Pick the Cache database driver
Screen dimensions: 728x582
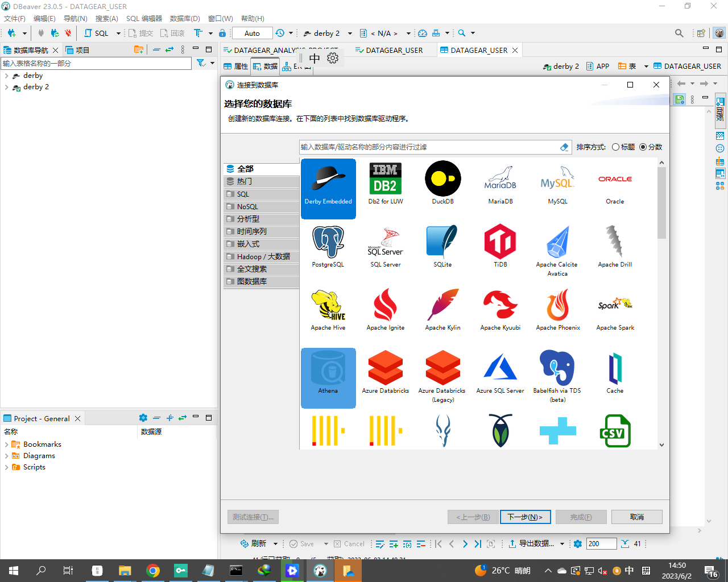(x=615, y=373)
